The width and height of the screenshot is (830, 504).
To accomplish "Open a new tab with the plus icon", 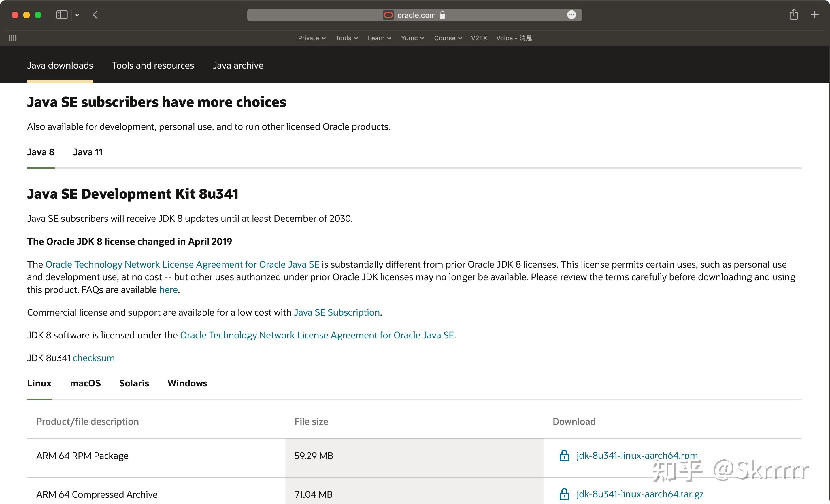I will tap(815, 14).
